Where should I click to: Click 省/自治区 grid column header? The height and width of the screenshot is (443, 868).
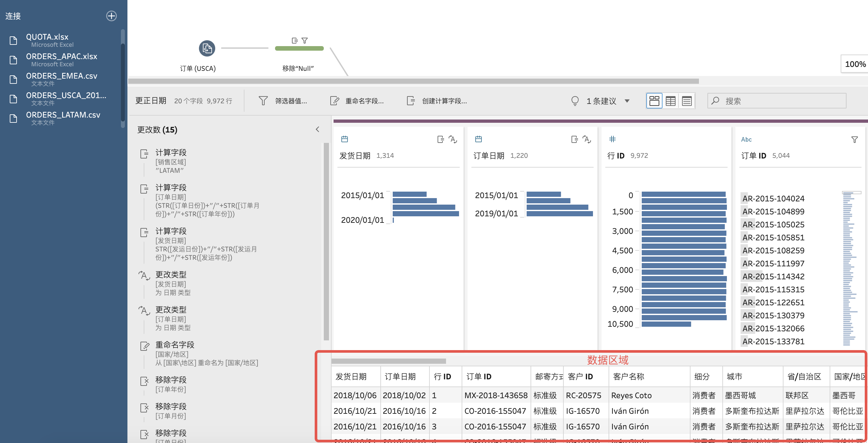click(x=806, y=376)
